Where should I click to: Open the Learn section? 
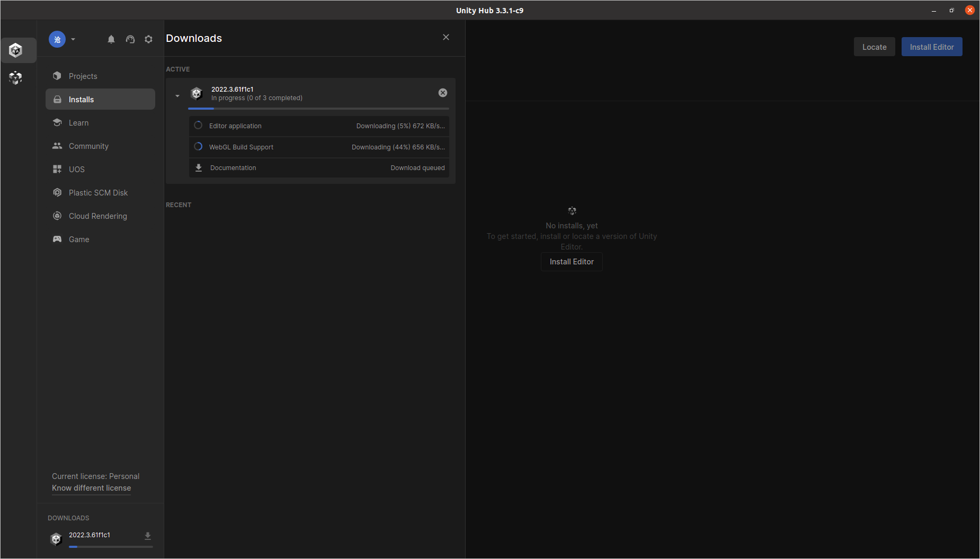click(100, 122)
